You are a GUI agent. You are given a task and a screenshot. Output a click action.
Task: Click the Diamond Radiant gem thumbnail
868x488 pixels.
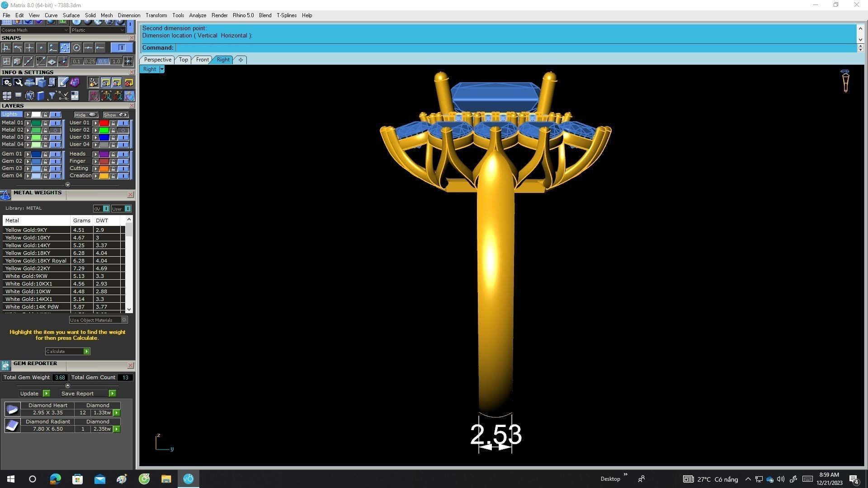(12, 425)
